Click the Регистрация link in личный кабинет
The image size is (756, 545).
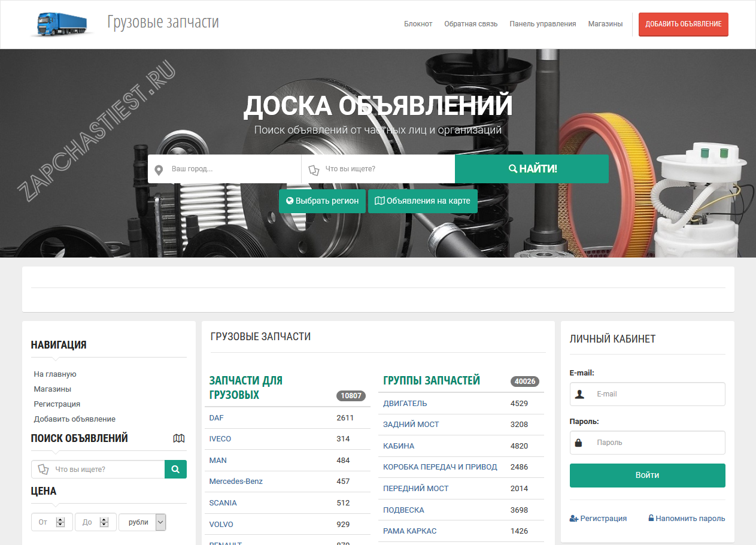(599, 519)
